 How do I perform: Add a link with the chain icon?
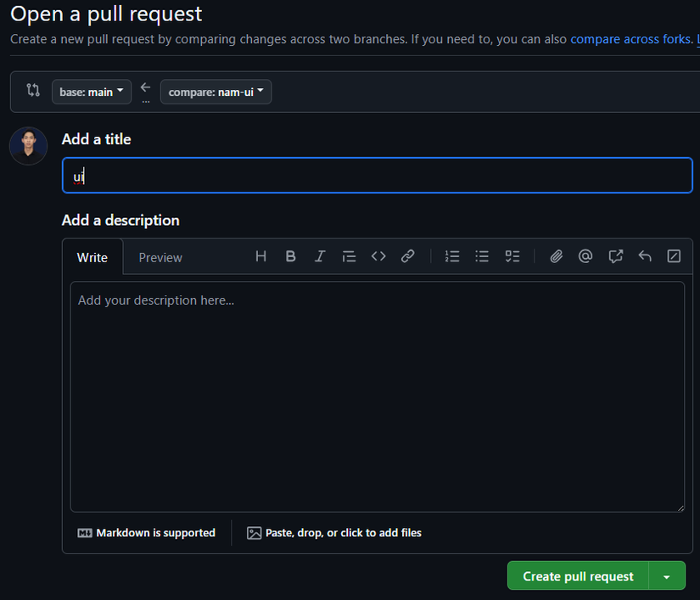[408, 256]
